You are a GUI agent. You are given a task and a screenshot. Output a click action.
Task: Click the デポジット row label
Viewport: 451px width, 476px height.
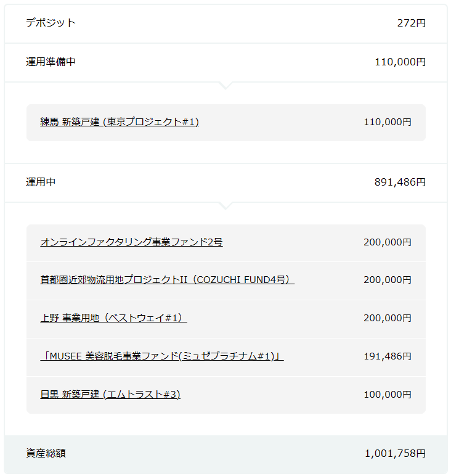(51, 23)
